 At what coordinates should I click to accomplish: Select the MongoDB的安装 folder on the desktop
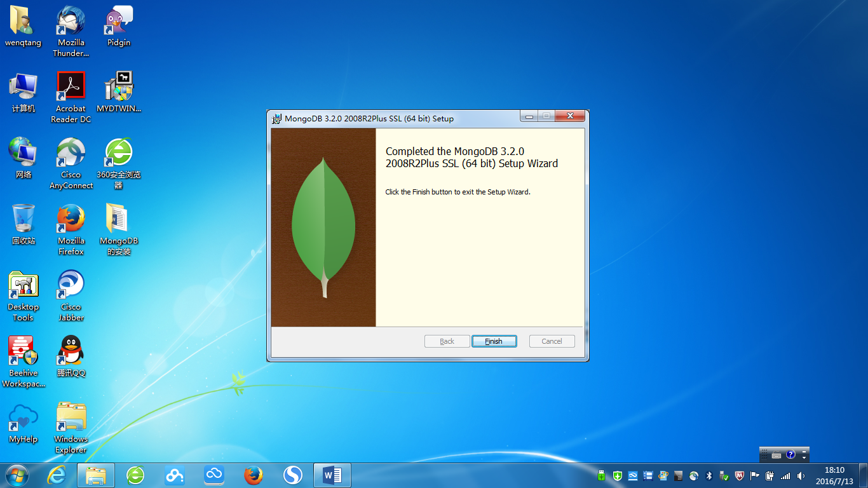coord(119,229)
